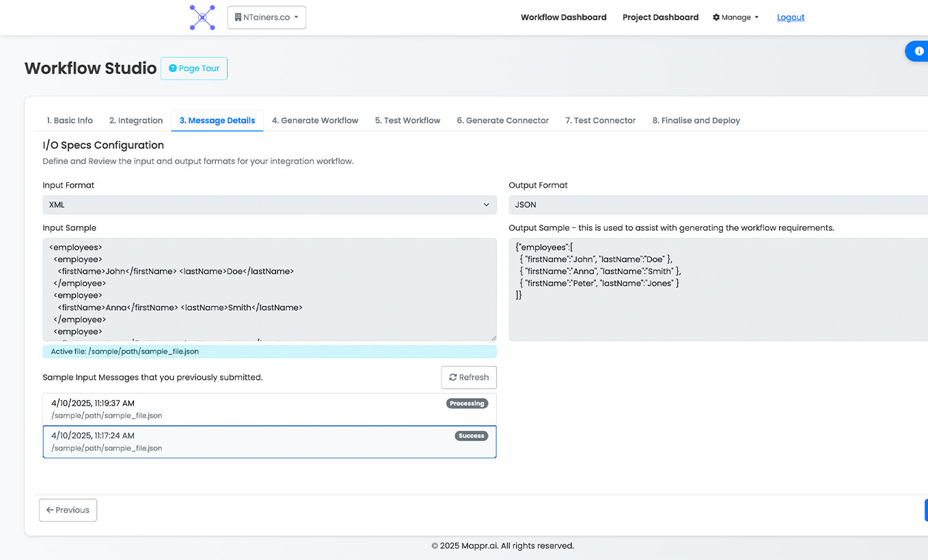Click the blue info icon at right edge
The height and width of the screenshot is (560, 928).
point(918,51)
